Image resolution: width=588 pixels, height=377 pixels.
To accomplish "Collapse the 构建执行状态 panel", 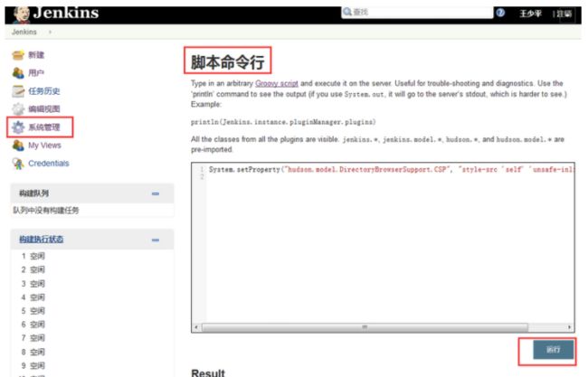I will coord(156,240).
